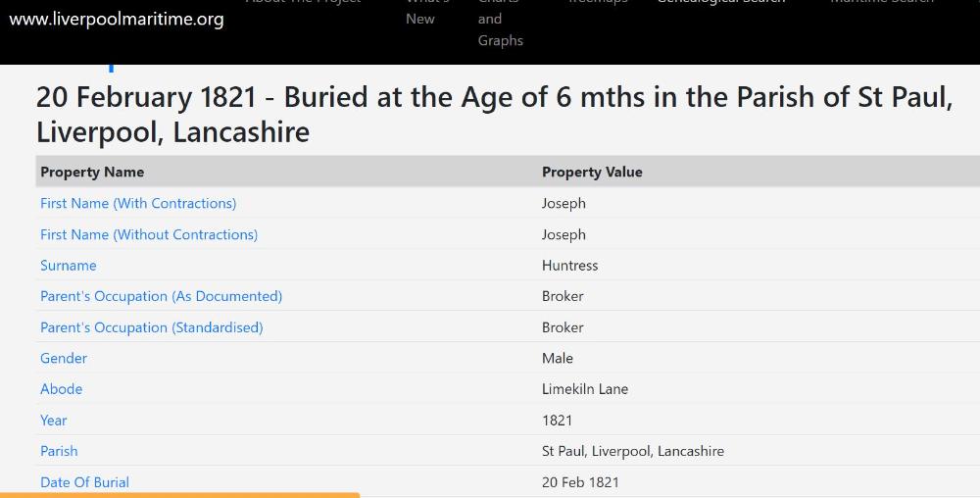Click the burial record page heading
The width and height of the screenshot is (980, 498).
(494, 114)
